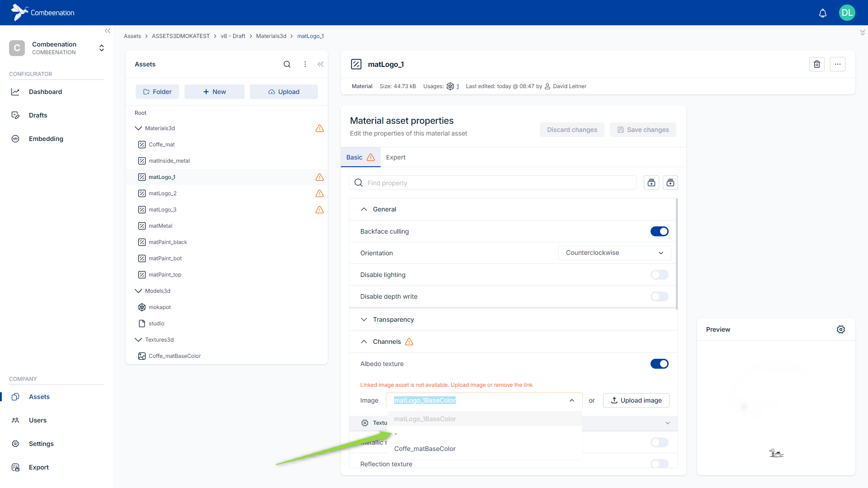Toggle Backface culling off

(x=659, y=231)
